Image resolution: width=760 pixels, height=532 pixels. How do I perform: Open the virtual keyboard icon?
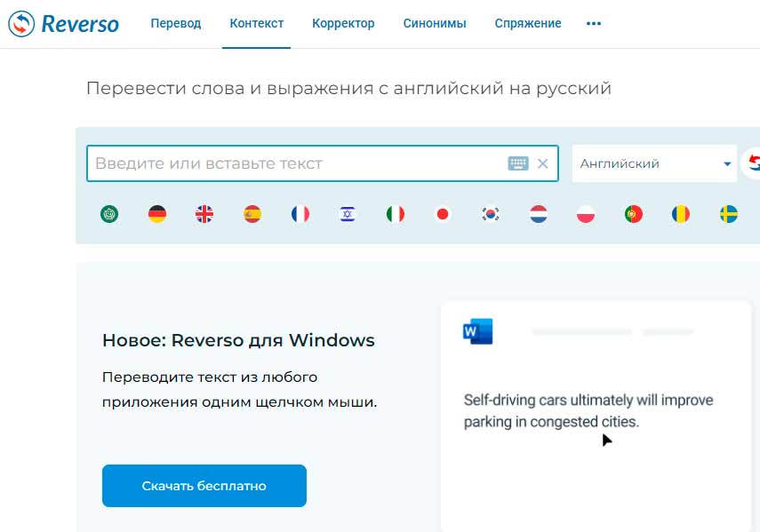tap(518, 163)
